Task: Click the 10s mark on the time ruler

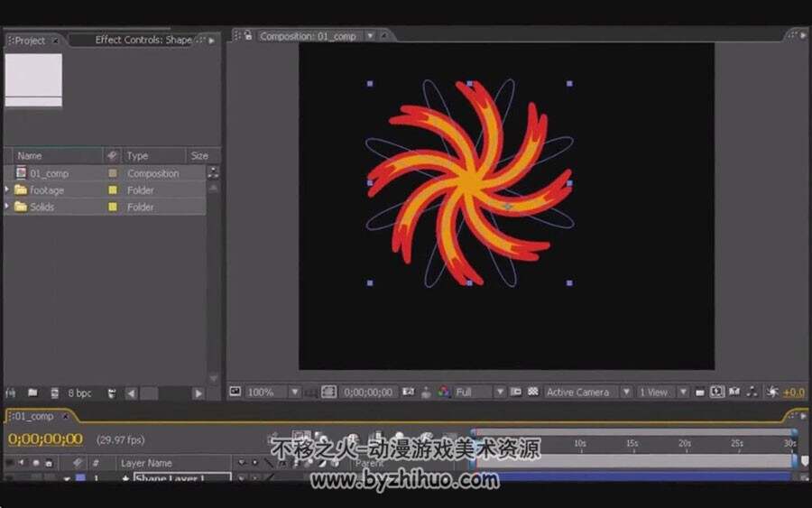Action: [x=580, y=443]
